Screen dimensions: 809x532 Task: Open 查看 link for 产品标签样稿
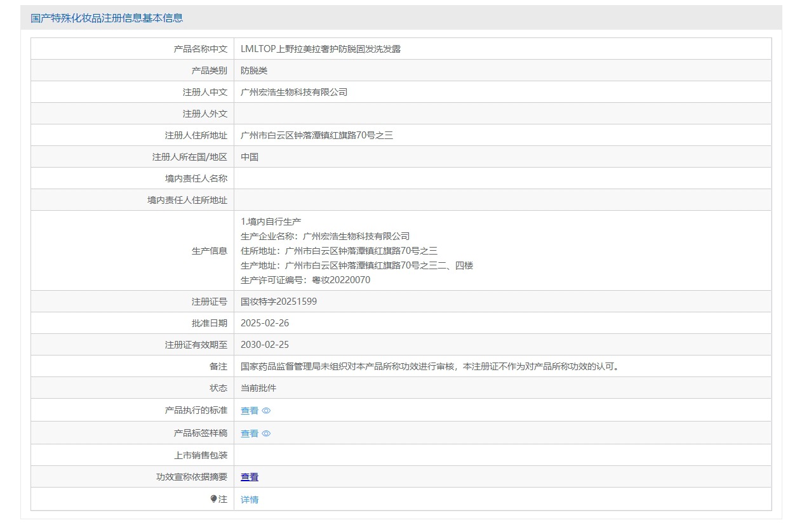[x=250, y=434]
